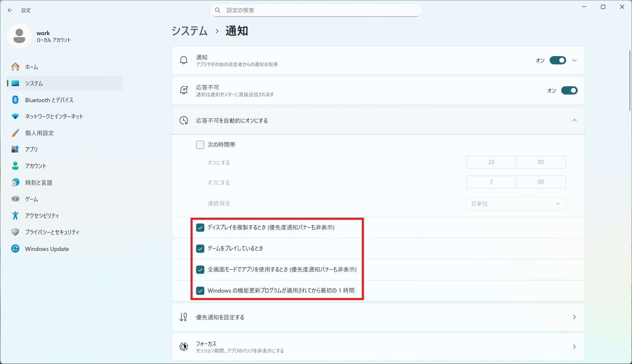Click the 設定の検索 search box

coord(316,10)
